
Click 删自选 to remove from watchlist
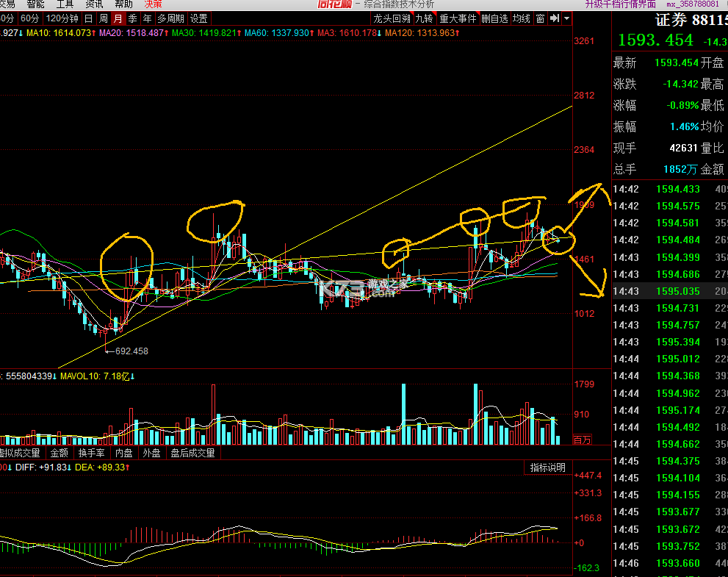click(494, 18)
